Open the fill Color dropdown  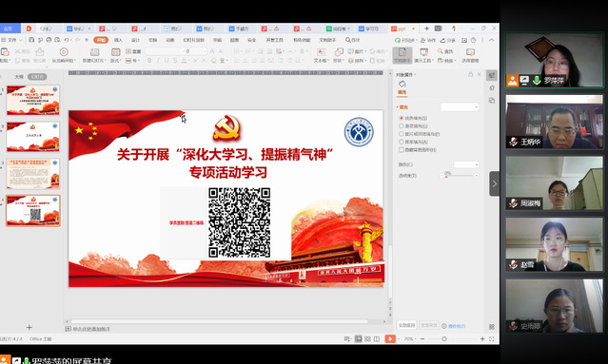coord(466,164)
